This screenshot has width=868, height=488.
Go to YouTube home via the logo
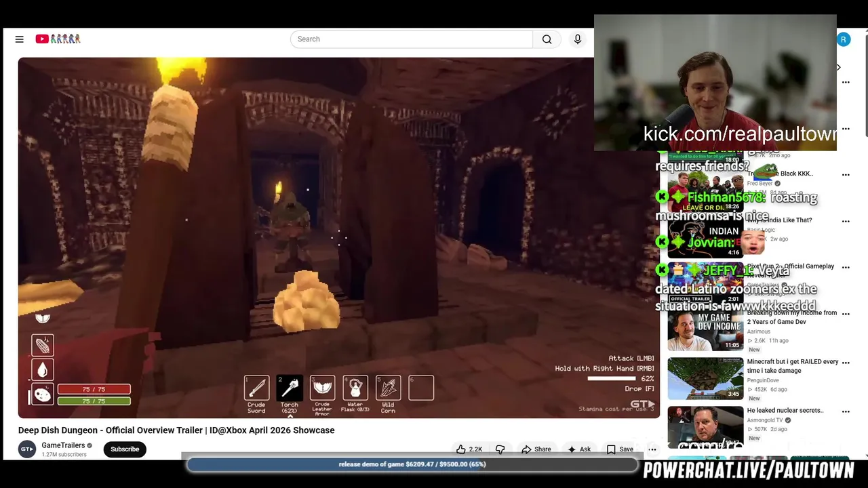pyautogui.click(x=58, y=39)
